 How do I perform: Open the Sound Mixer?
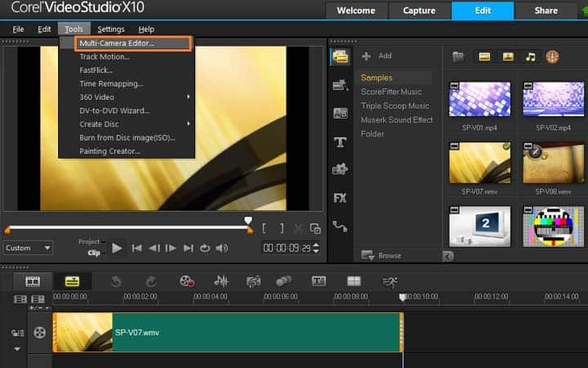pyautogui.click(x=220, y=281)
